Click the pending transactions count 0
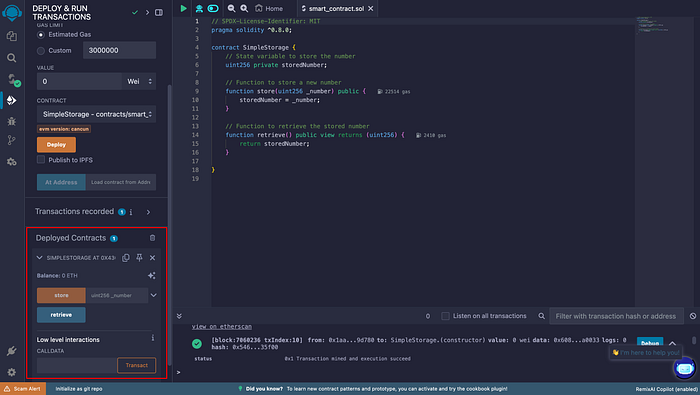Screen dimensions: 700x395 [428, 316]
